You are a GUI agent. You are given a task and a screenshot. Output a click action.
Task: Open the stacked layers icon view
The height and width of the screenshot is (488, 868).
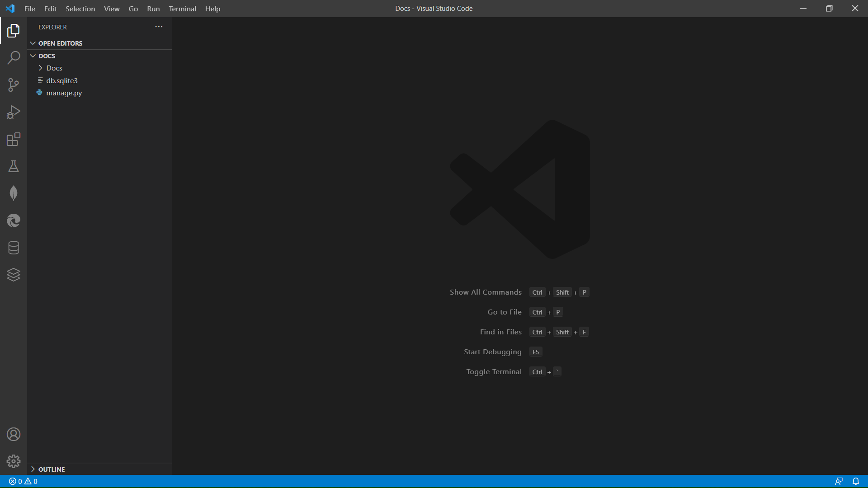pos(14,275)
